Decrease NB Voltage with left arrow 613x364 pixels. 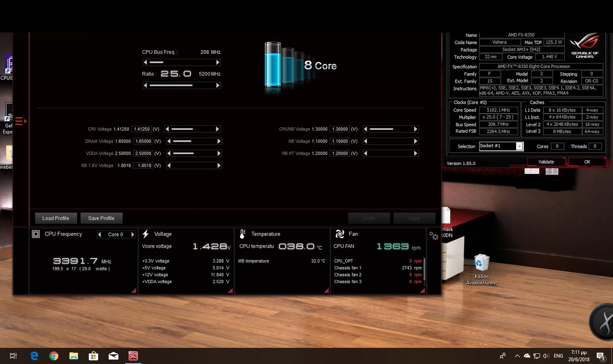click(366, 141)
